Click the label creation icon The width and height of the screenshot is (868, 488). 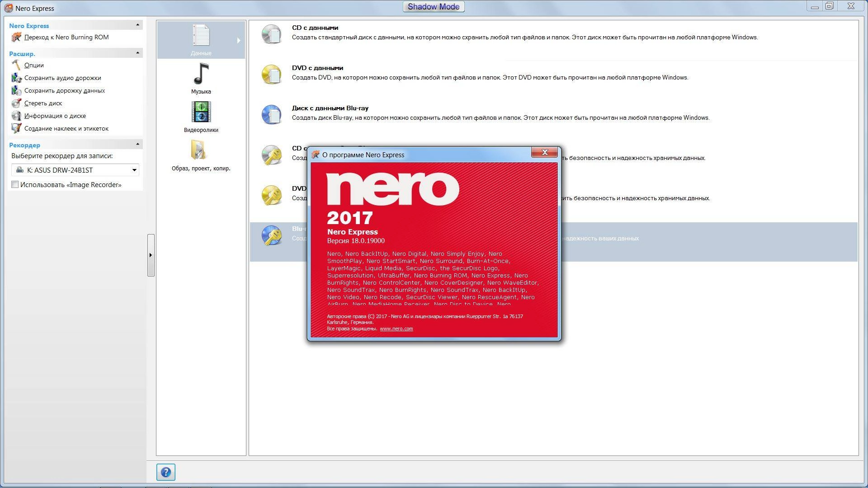16,128
